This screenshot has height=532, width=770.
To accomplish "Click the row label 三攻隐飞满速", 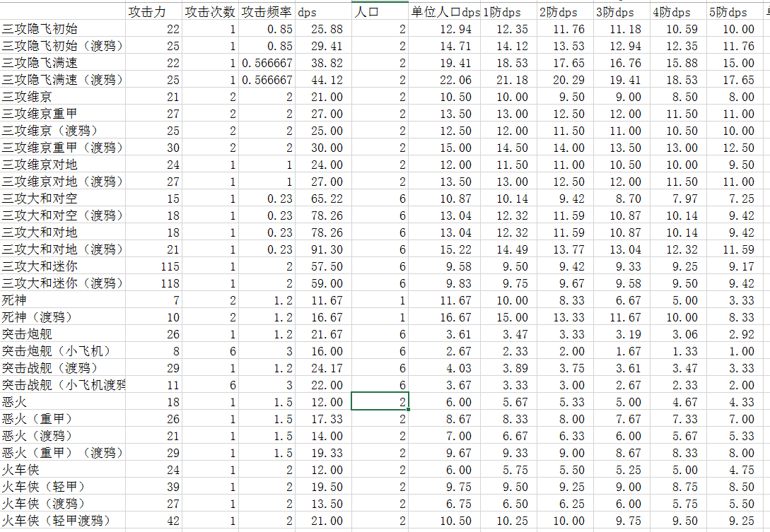I will [x=62, y=63].
